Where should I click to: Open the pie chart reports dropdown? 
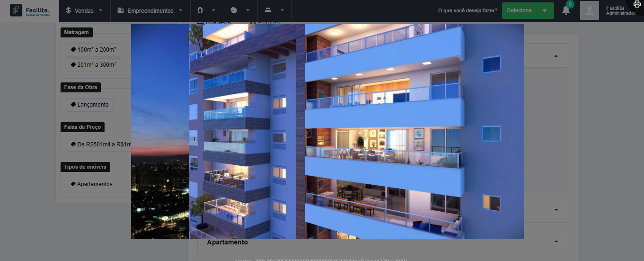coord(240,10)
